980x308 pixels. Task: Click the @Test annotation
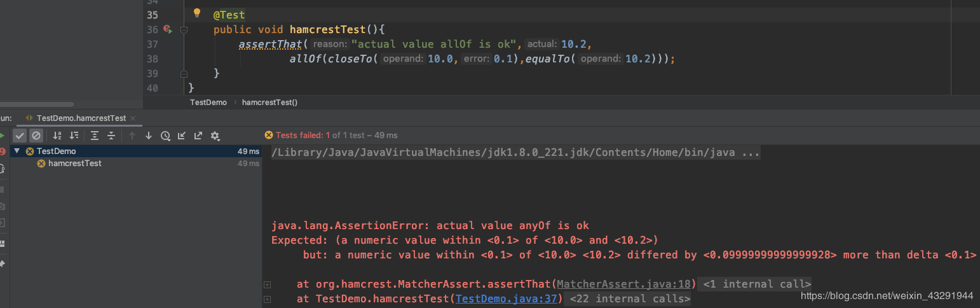229,15
